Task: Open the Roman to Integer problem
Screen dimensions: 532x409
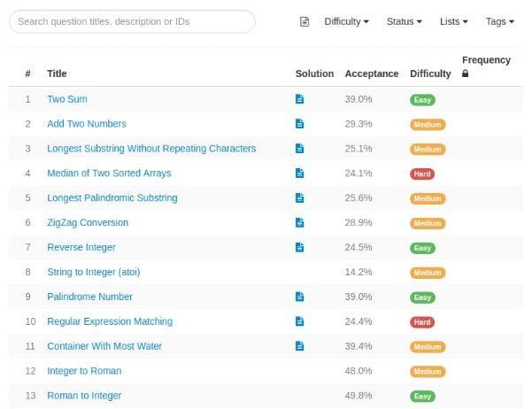Action: click(84, 396)
